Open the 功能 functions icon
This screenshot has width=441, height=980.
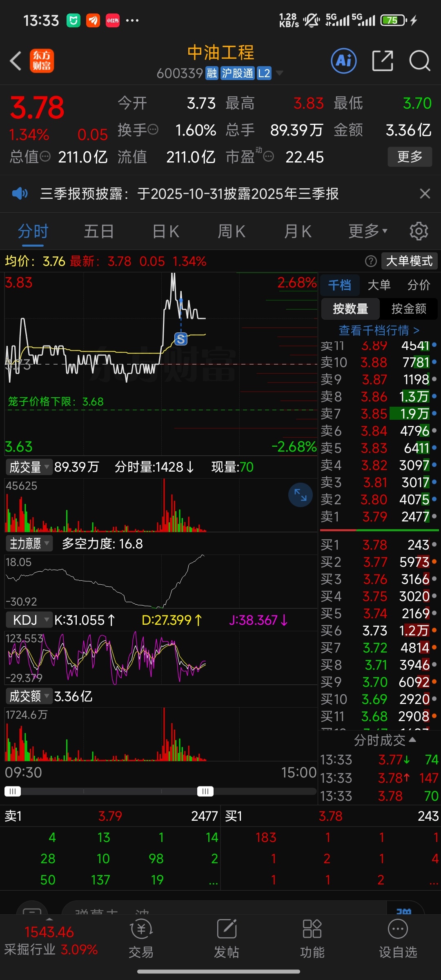coord(312,938)
